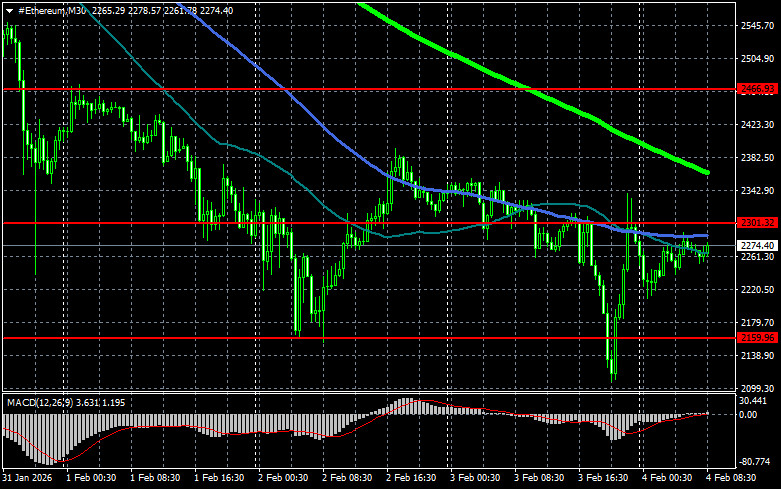
Task: Click the 2220.50 price axis label
Action: (x=758, y=289)
